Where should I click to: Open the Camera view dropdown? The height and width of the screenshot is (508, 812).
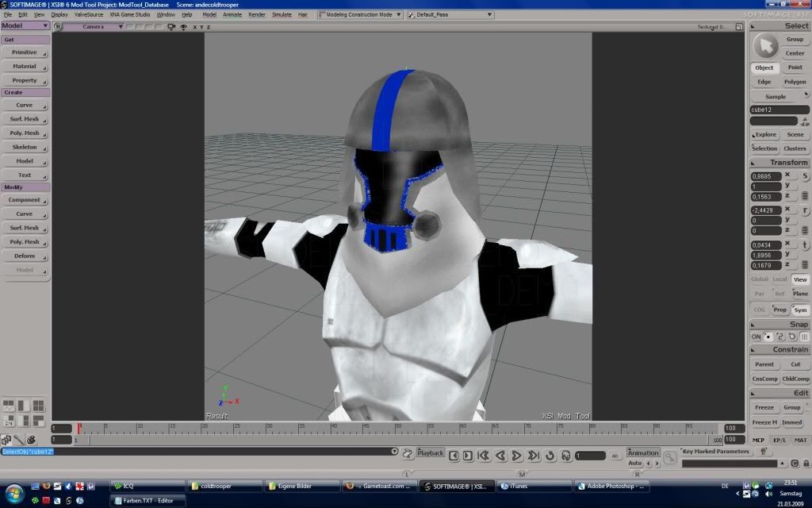(x=94, y=27)
